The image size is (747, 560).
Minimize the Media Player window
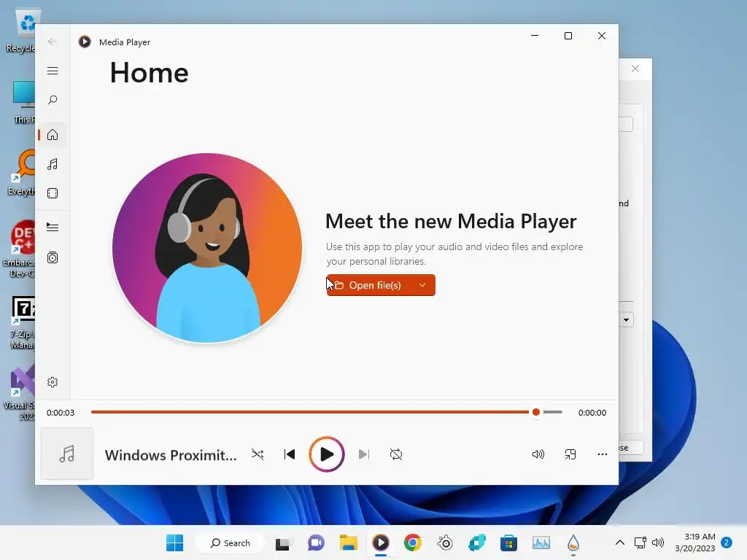pyautogui.click(x=535, y=36)
